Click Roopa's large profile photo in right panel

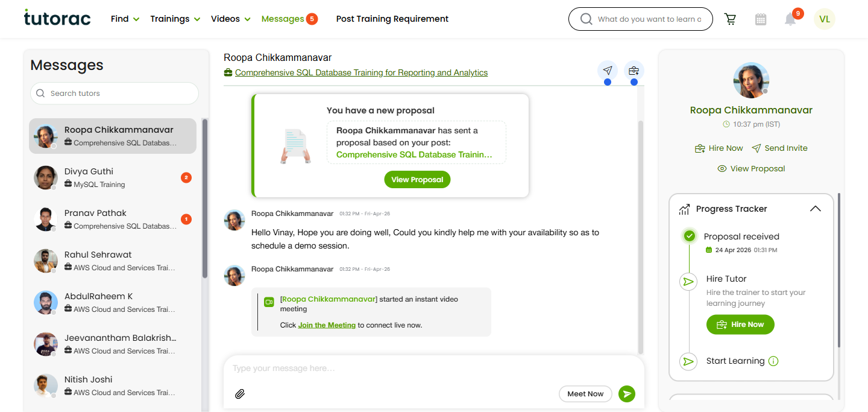[751, 80]
